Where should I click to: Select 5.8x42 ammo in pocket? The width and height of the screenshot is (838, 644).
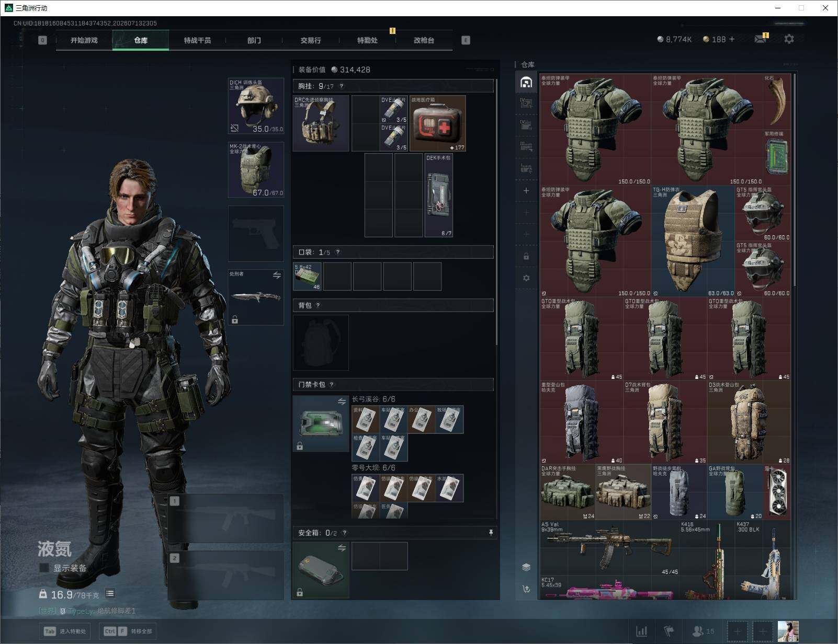point(308,277)
